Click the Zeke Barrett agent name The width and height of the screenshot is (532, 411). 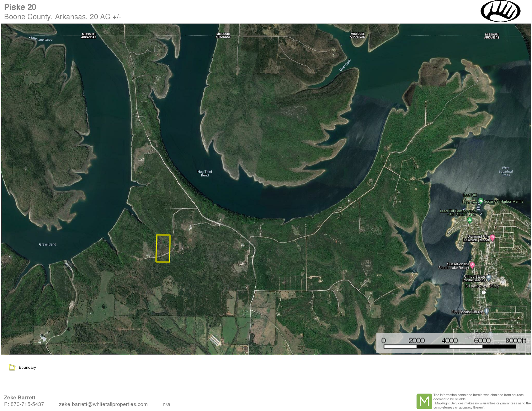coord(20,397)
